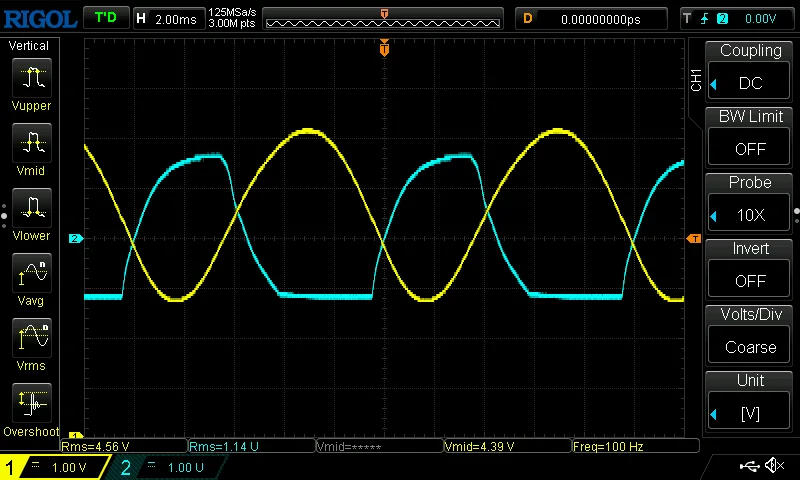Select channel 1 tab at bottom
The height and width of the screenshot is (480, 800).
click(x=55, y=467)
